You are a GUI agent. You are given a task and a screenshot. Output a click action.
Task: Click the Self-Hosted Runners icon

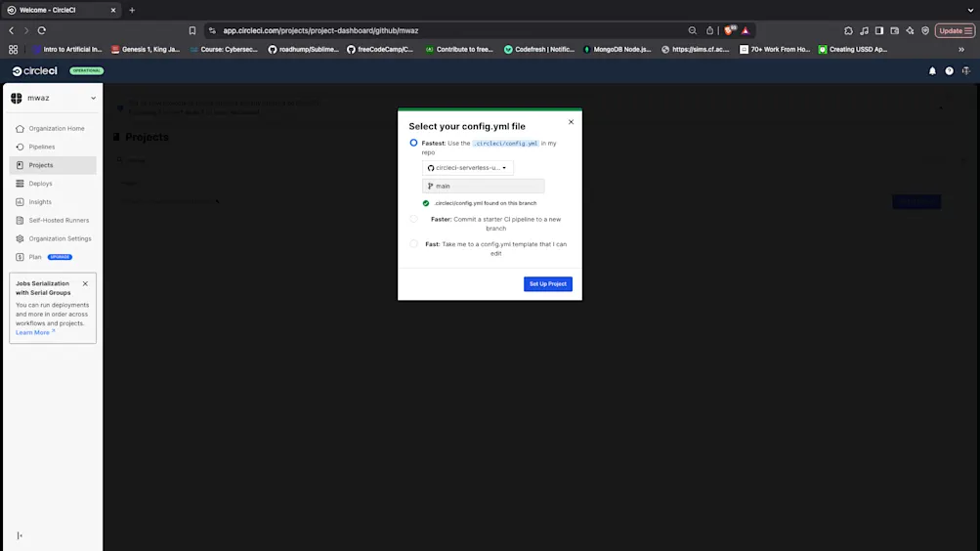click(20, 221)
